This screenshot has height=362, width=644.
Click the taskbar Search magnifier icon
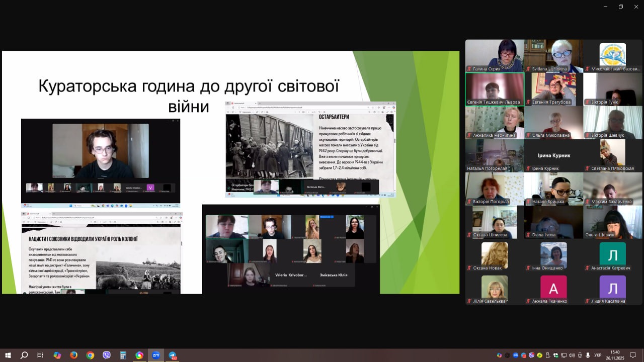pos(24,355)
